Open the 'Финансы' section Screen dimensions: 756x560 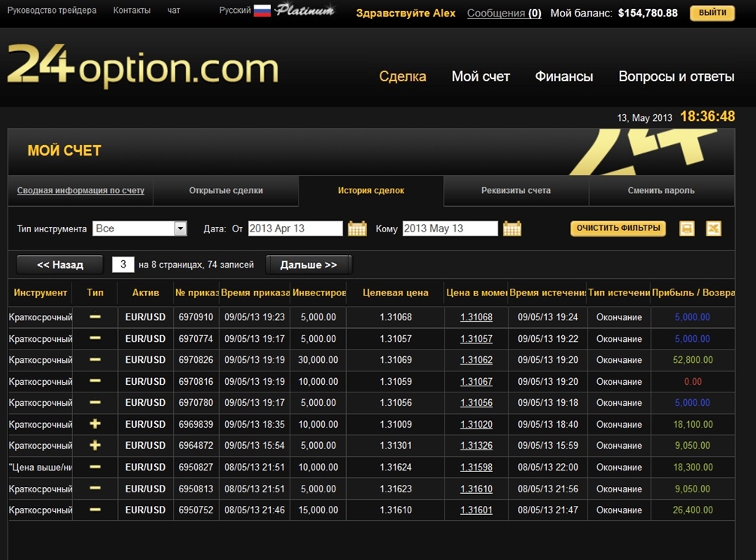[x=564, y=76]
